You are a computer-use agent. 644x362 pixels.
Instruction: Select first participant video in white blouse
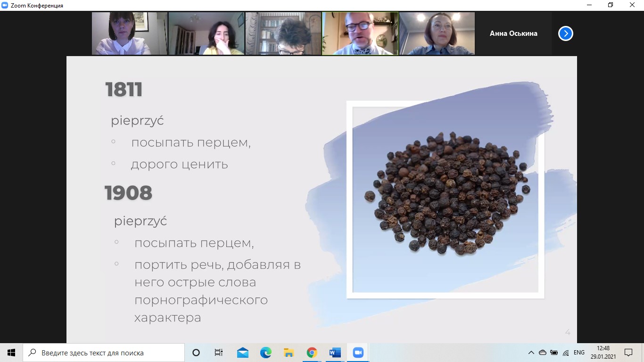point(130,33)
